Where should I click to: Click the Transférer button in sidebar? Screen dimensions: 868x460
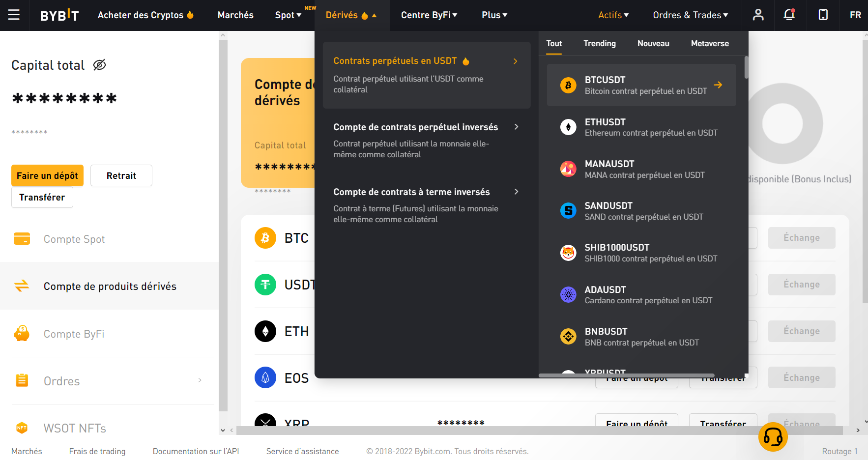point(42,197)
